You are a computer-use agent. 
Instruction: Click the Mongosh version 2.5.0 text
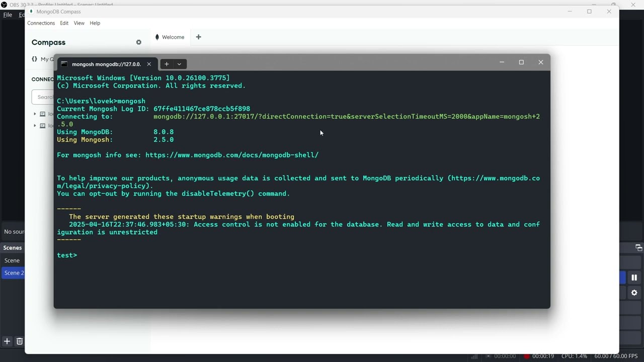[164, 140]
